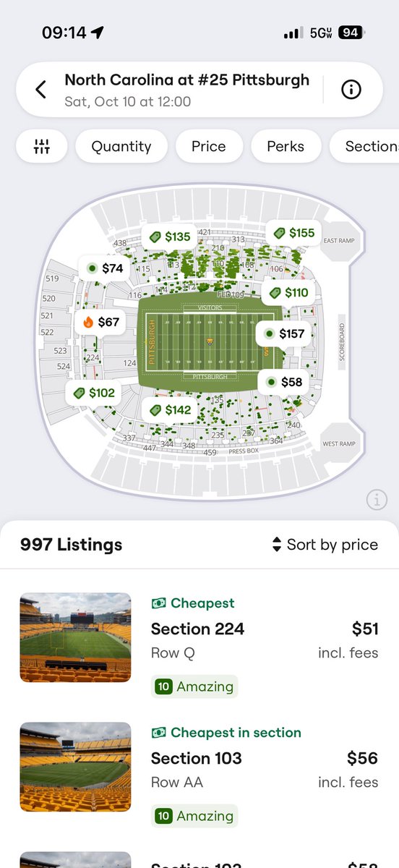The image size is (399, 868).
Task: Select the $58 map price marker
Action: pos(284,382)
